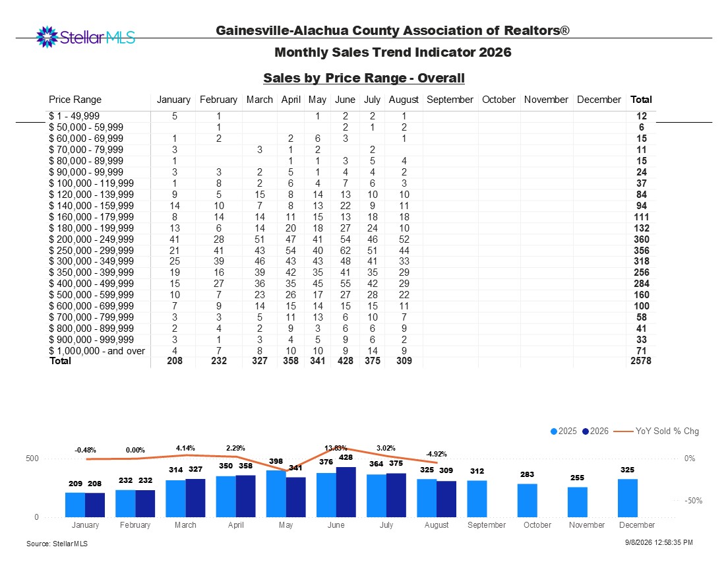Screen dimensions: 728x570
Task: Click the "Total" row label at table bottom
Action: point(61,361)
